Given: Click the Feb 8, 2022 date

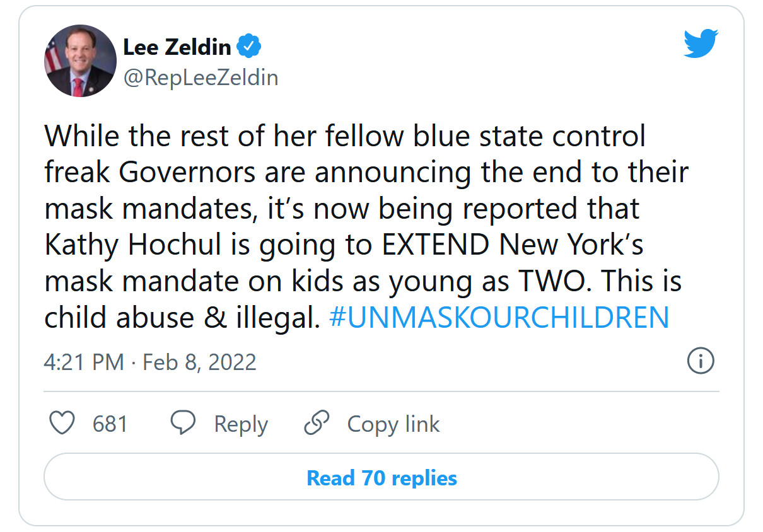Looking at the screenshot, I should [x=199, y=362].
